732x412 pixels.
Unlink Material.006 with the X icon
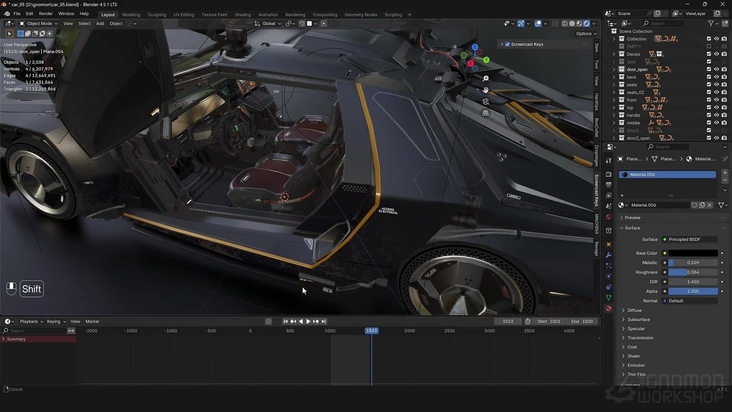710,205
